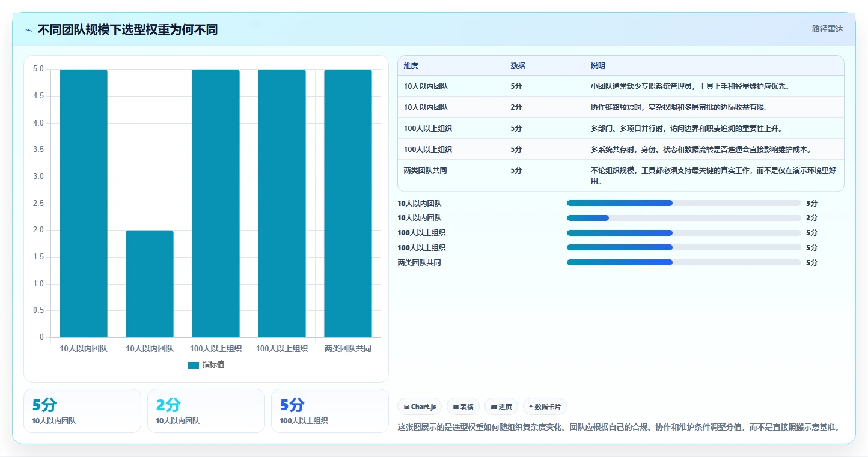868x457 pixels.
Task: Click the 2分 cell in the table
Action: coord(516,107)
